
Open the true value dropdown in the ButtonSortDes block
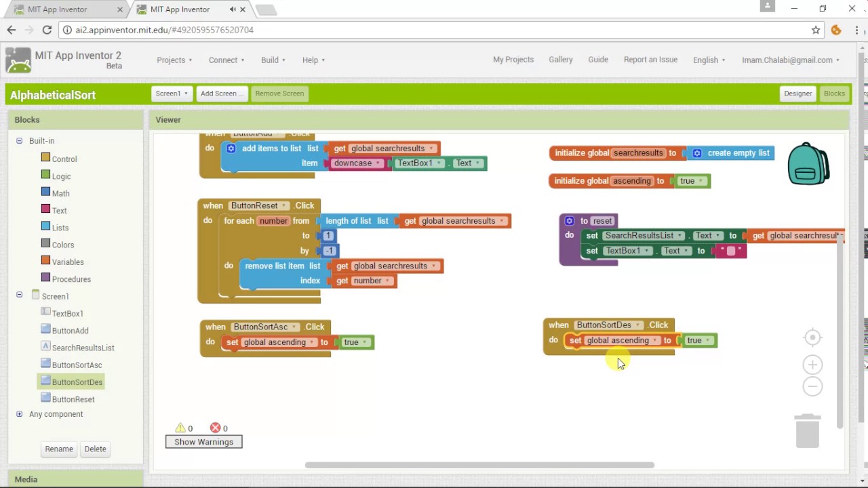708,341
